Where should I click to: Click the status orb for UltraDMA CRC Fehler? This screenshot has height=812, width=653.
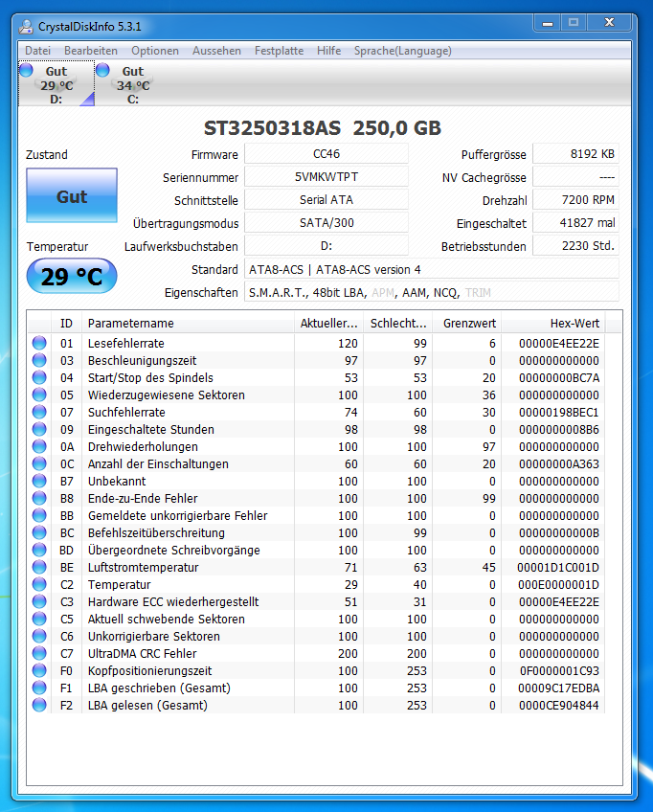pyautogui.click(x=39, y=653)
